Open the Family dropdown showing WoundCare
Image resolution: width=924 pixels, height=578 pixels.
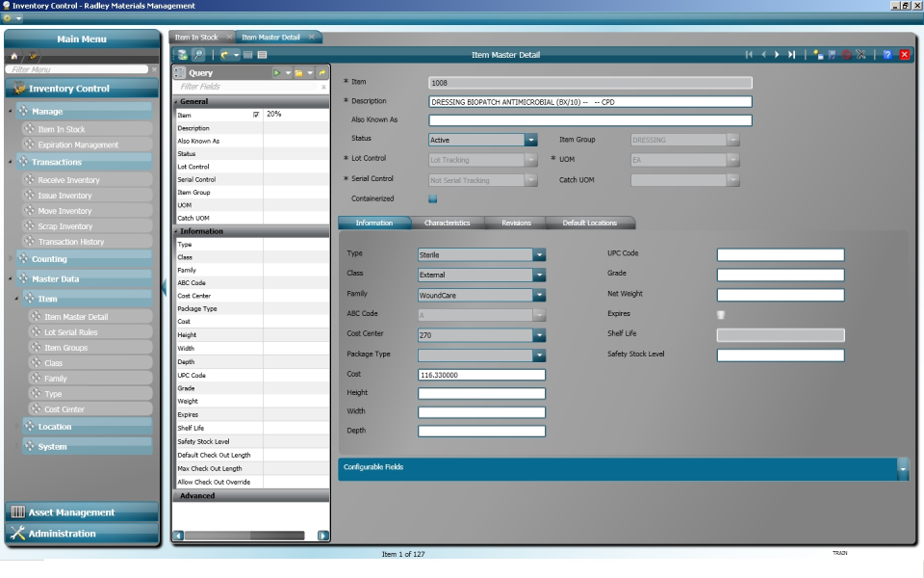pos(537,294)
